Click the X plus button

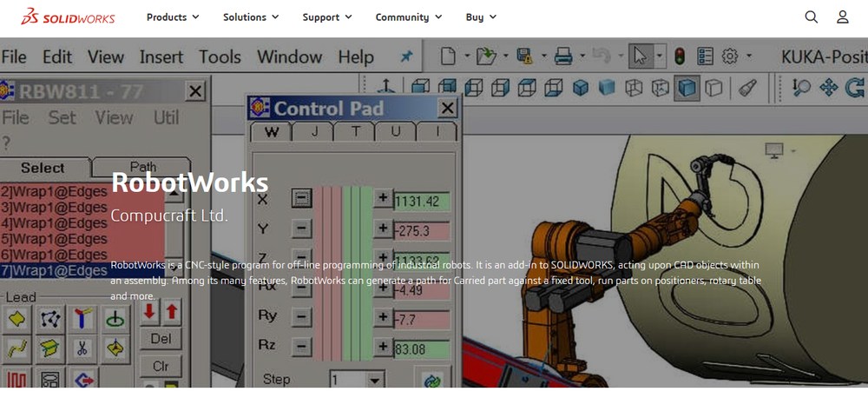coord(383,198)
